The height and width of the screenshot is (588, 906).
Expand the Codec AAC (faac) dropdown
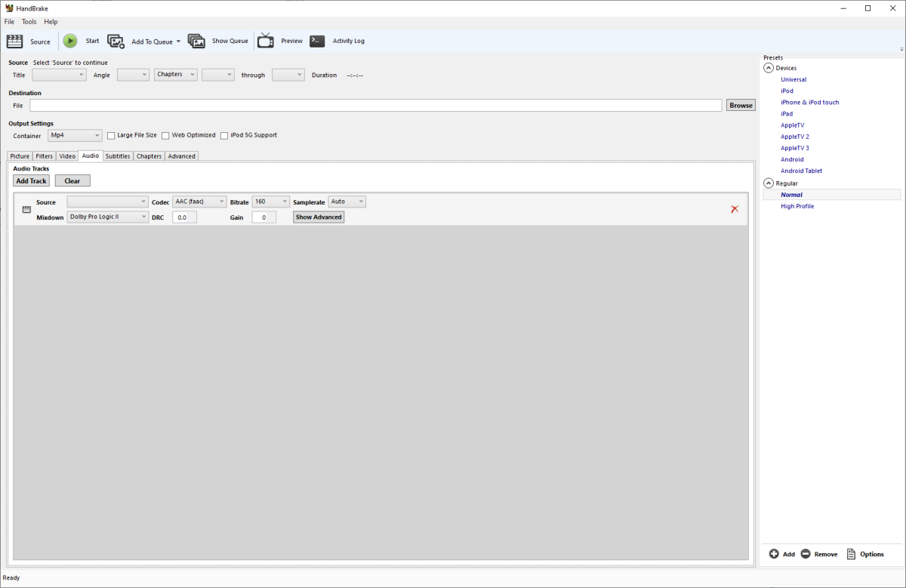coord(199,202)
